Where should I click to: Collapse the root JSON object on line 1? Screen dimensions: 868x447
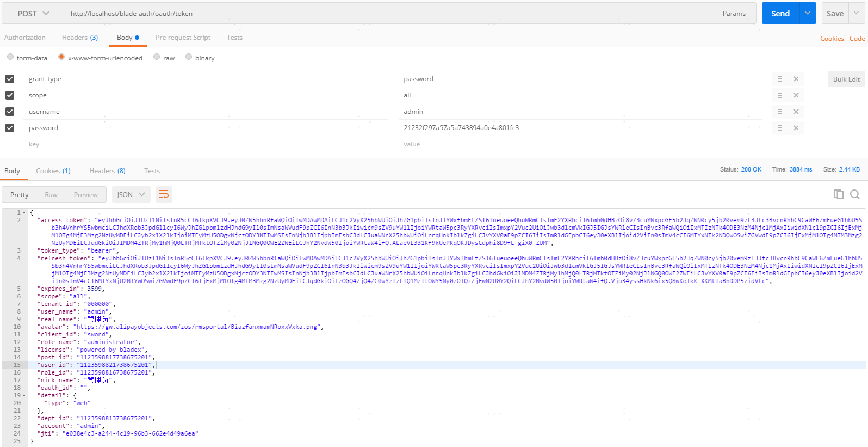point(24,213)
